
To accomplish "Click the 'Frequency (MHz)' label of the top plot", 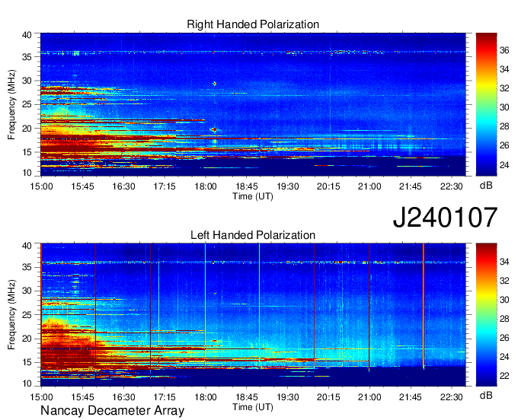I will 11,104.
